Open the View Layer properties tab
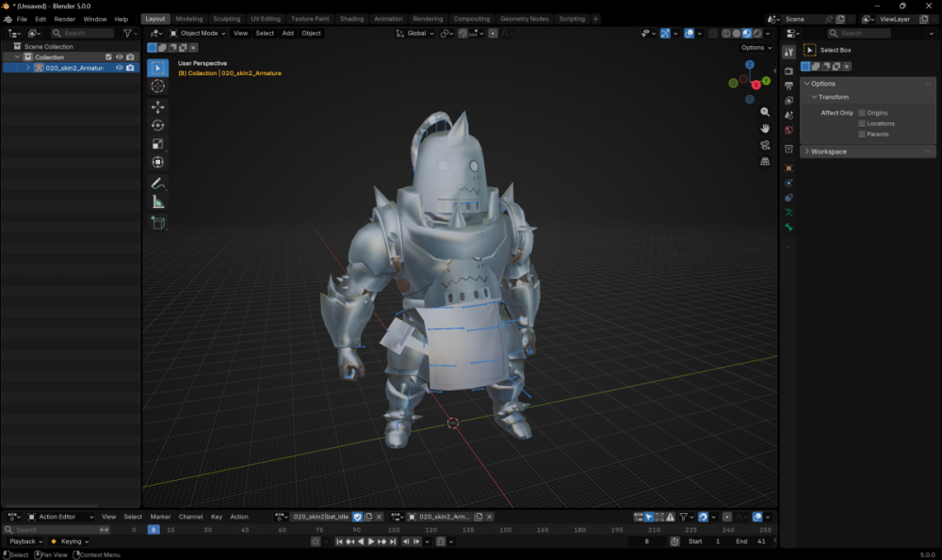Viewport: 942px width, 560px height. tap(788, 101)
